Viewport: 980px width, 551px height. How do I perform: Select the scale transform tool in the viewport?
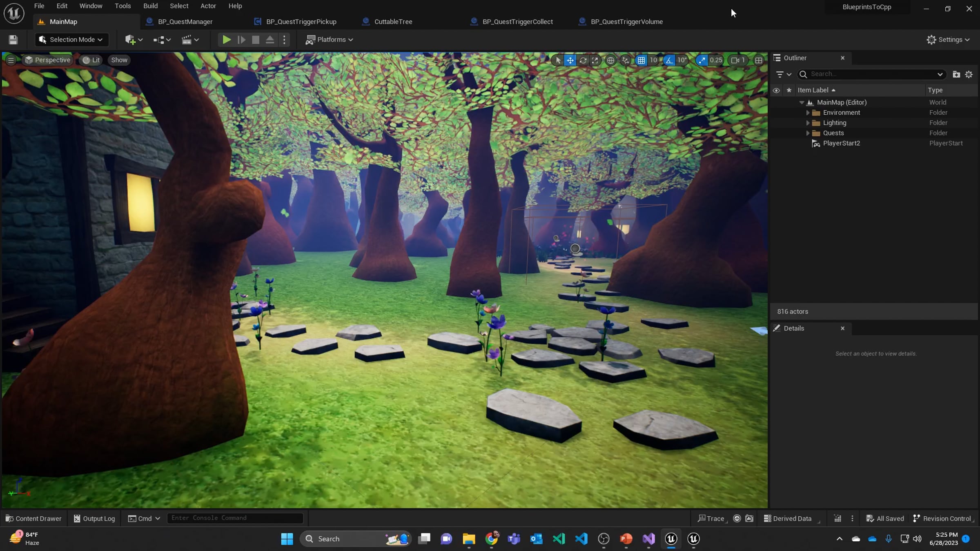[x=595, y=60]
